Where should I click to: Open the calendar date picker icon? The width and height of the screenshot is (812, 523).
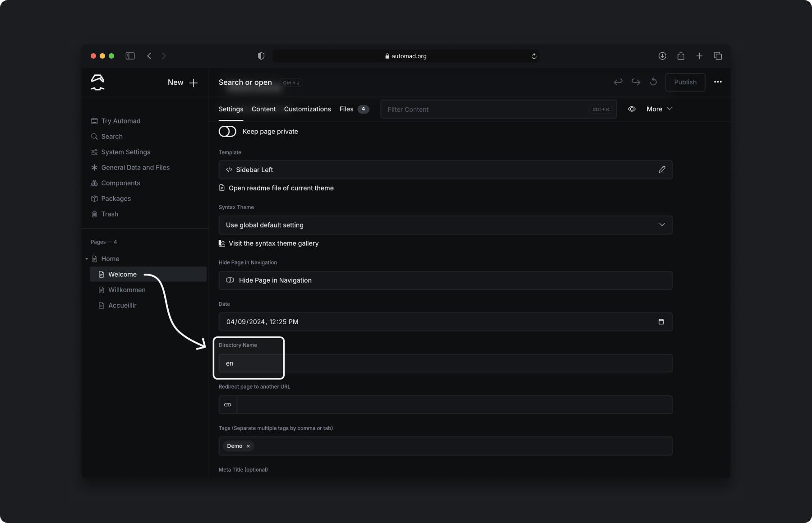(x=661, y=322)
